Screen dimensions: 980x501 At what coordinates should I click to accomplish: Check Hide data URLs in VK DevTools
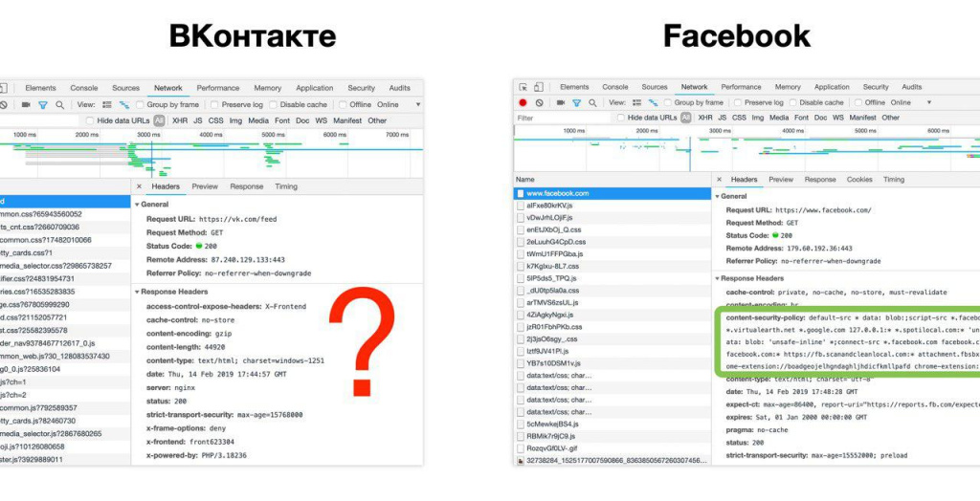coord(90,120)
